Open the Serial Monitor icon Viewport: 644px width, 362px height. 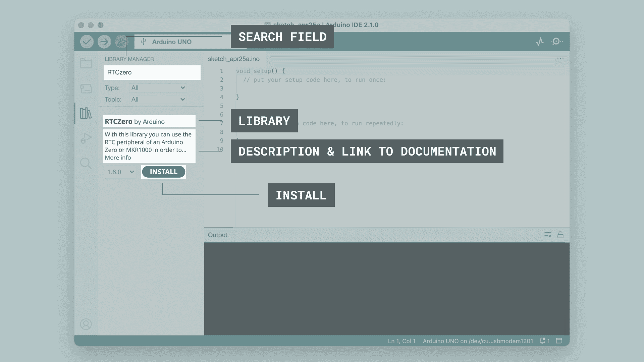click(557, 42)
